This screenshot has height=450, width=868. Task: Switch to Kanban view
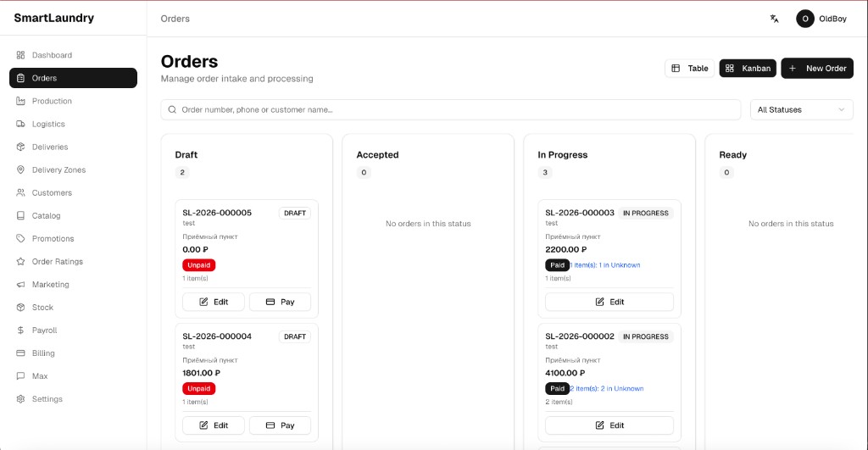[748, 69]
